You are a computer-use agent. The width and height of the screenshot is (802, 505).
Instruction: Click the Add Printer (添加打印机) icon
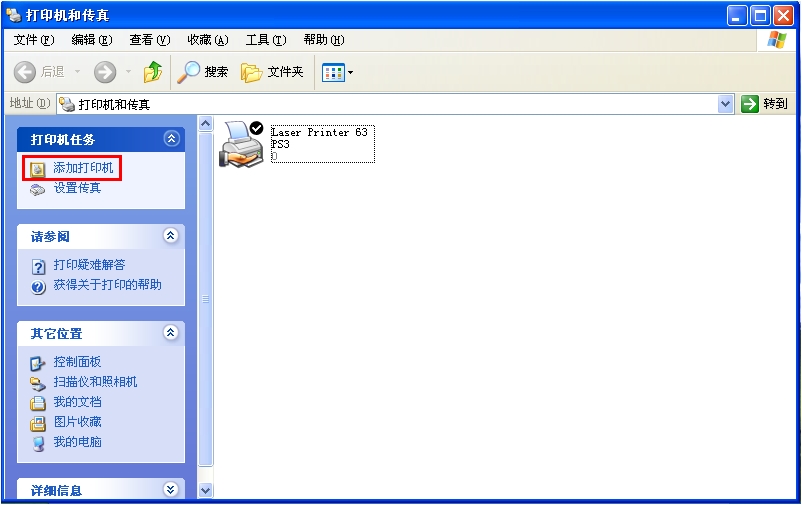(37, 169)
